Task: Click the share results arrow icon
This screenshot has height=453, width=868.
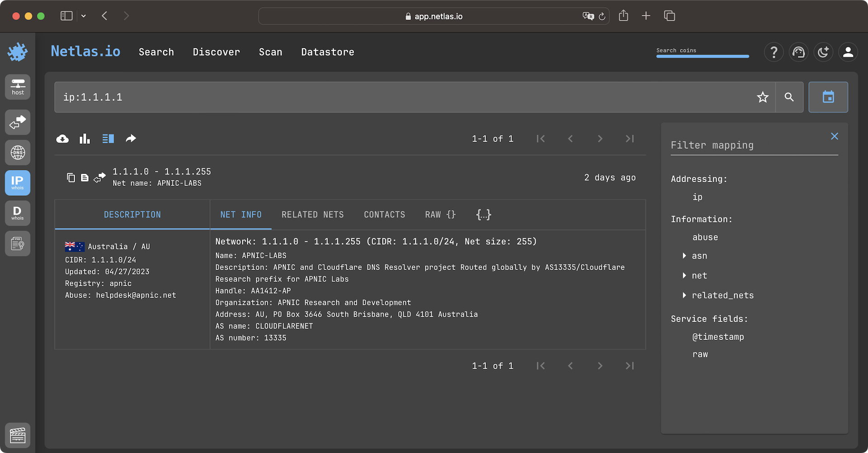Action: pyautogui.click(x=131, y=138)
